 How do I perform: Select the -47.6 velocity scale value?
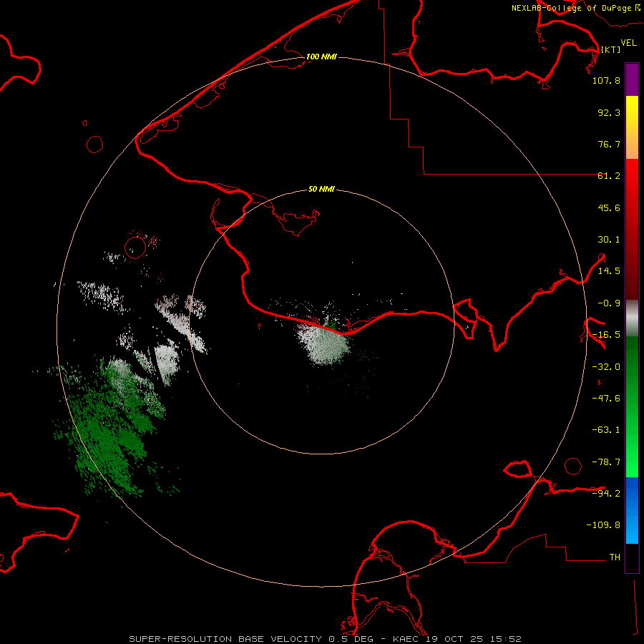(606, 399)
